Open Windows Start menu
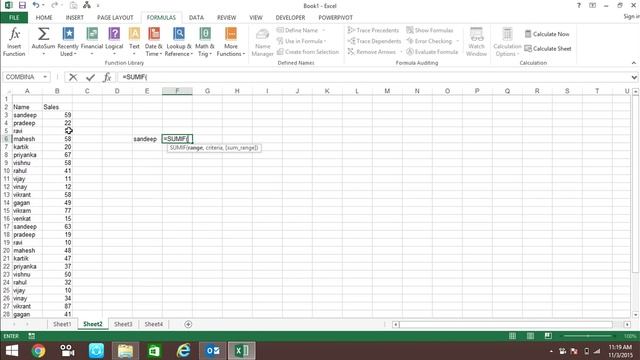The width and height of the screenshot is (640, 360). click(12, 351)
